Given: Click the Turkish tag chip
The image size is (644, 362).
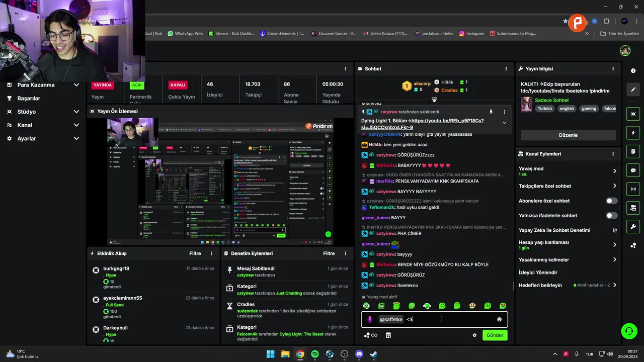Looking at the screenshot, I should click(x=544, y=109).
